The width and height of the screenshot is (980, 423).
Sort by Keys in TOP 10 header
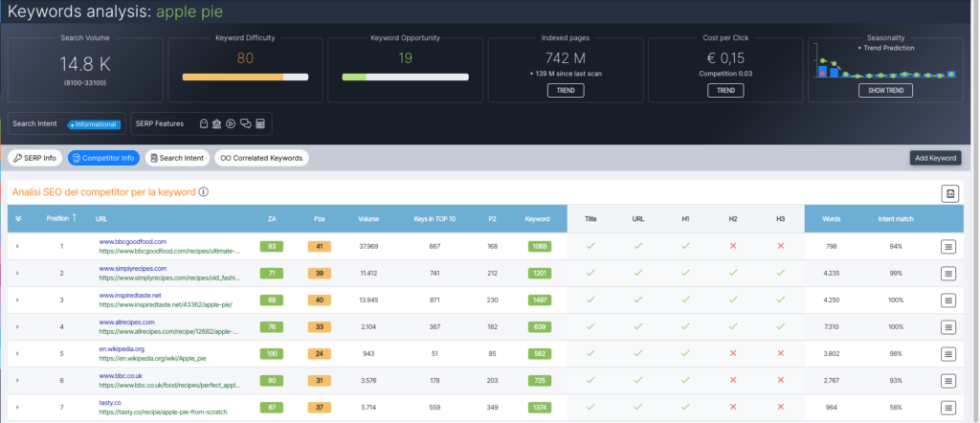pos(435,219)
